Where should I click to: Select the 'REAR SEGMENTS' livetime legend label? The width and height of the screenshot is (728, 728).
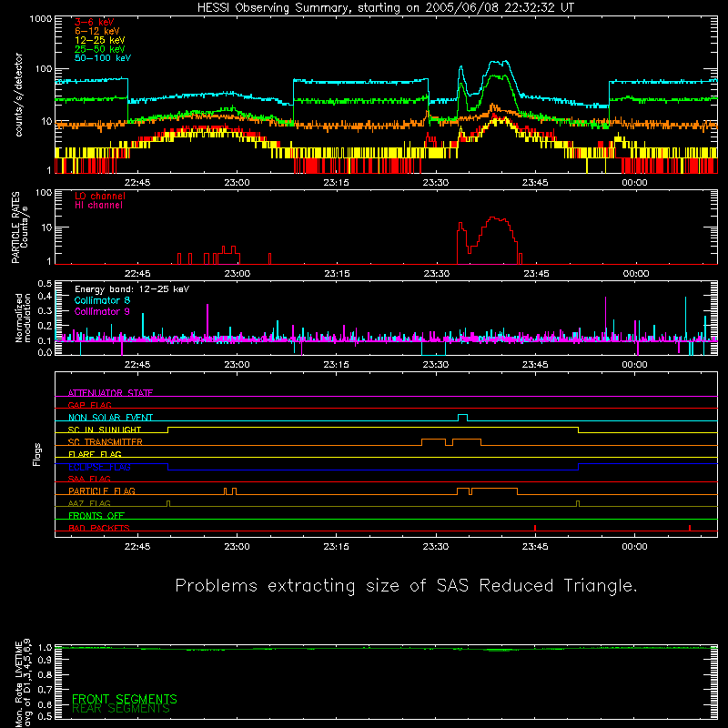click(x=121, y=709)
